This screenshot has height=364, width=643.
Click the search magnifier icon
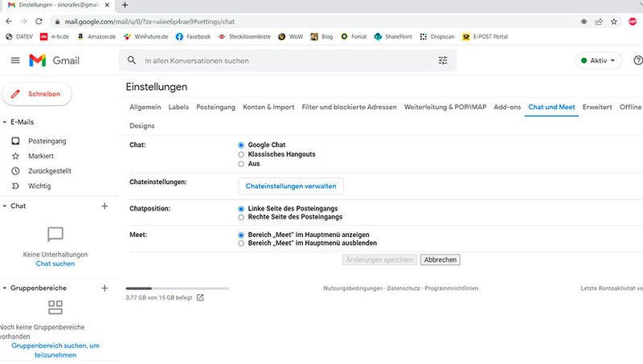pyautogui.click(x=131, y=60)
